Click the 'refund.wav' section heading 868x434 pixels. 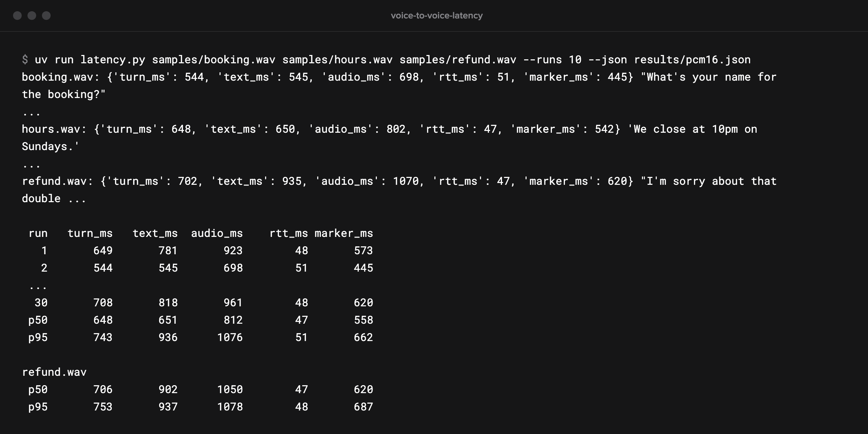(54, 372)
